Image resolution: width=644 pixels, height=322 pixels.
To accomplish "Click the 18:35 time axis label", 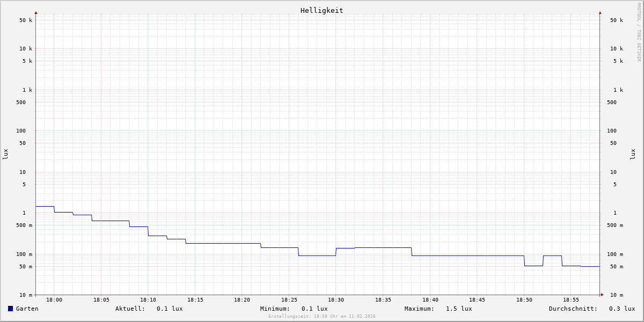I will click(x=383, y=300).
